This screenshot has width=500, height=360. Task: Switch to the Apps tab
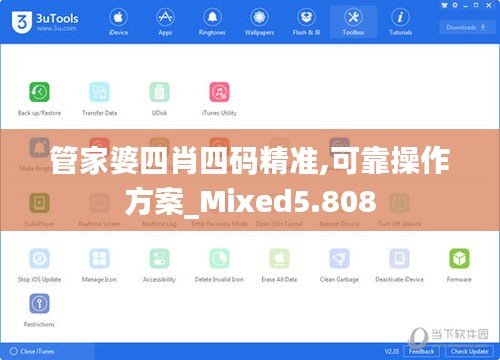165,22
